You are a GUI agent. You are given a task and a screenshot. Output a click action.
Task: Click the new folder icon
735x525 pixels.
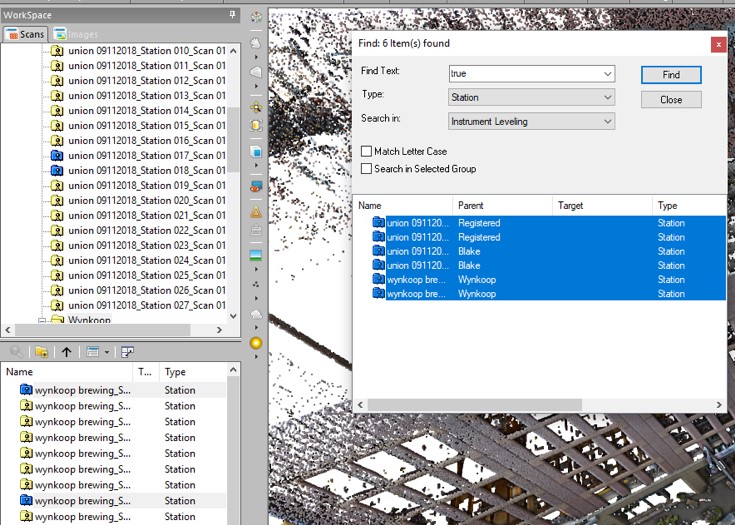[x=41, y=352]
